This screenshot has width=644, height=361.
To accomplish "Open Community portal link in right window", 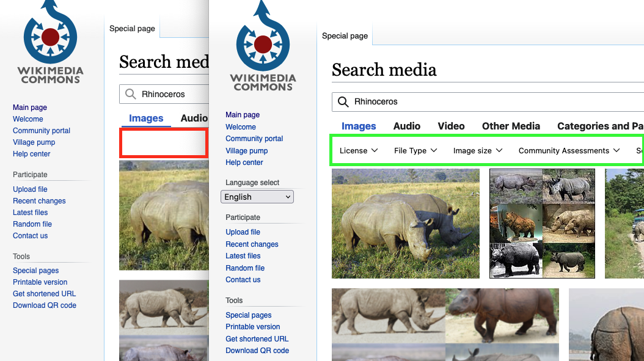I will click(254, 139).
